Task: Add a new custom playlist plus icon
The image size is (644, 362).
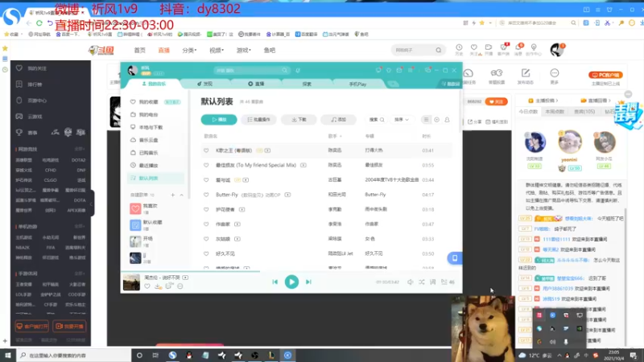Action: pos(172,195)
